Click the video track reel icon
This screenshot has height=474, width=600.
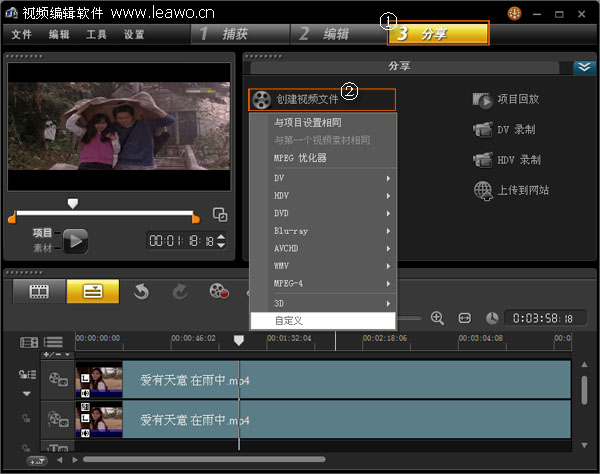click(58, 380)
